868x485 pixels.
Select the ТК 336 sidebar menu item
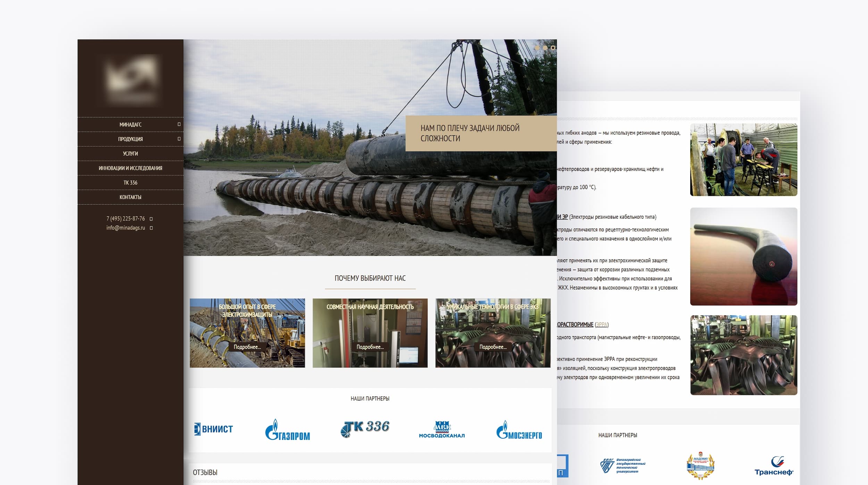[x=130, y=183]
